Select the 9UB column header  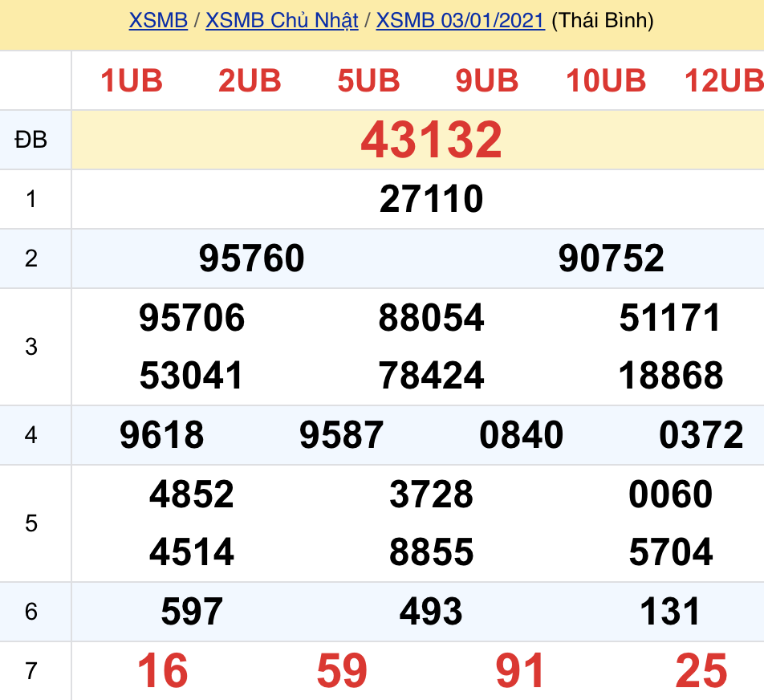486,80
